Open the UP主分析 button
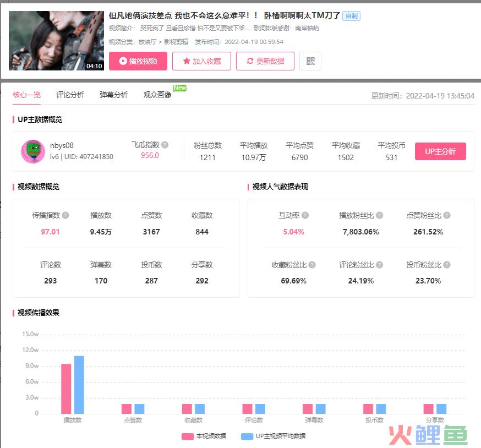Screen dimensions: 481x448 (x=440, y=151)
